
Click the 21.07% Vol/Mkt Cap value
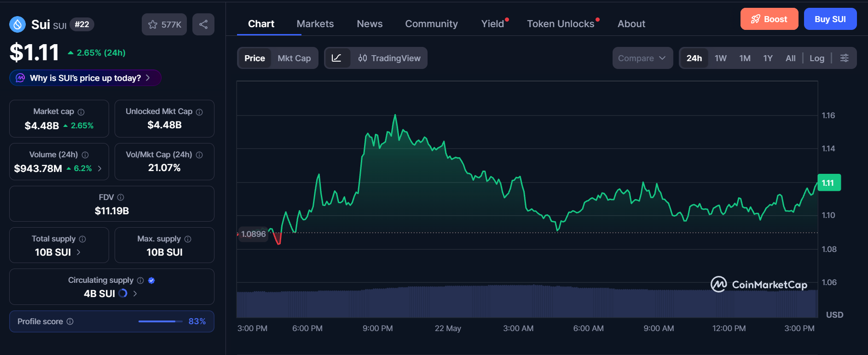[164, 168]
